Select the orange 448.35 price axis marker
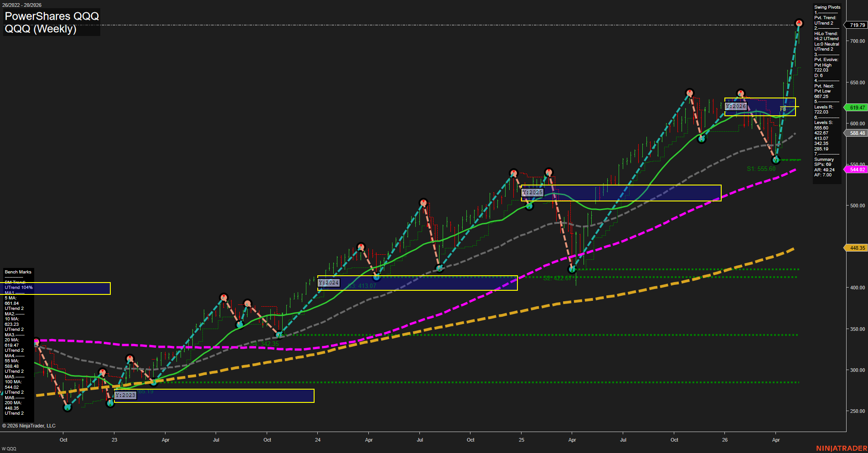The image size is (868, 453). (x=857, y=248)
